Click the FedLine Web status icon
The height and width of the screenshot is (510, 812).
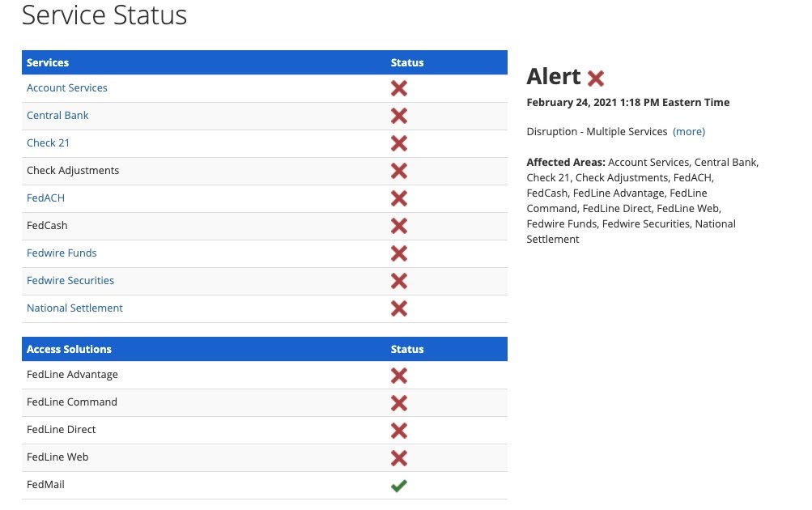pos(398,458)
